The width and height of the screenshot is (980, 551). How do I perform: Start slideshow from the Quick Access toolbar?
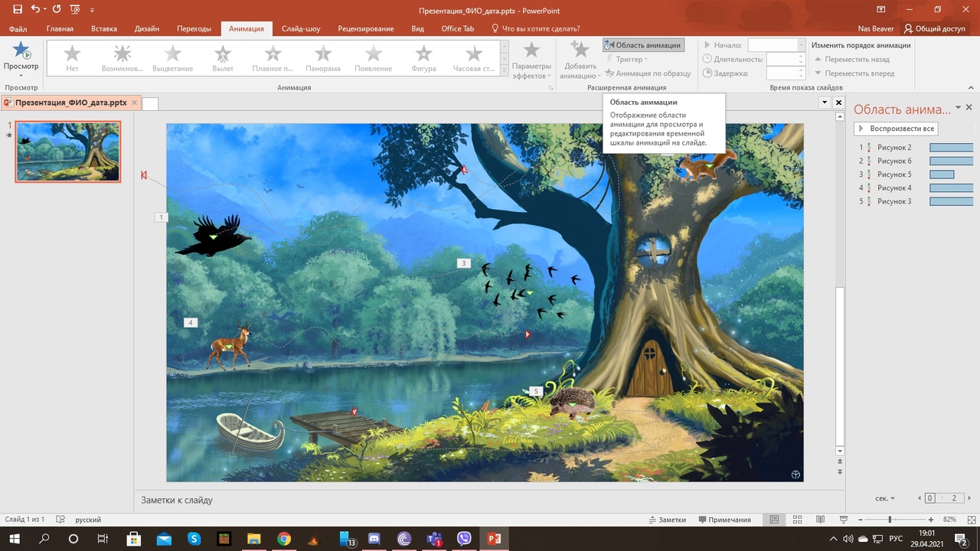(76, 10)
